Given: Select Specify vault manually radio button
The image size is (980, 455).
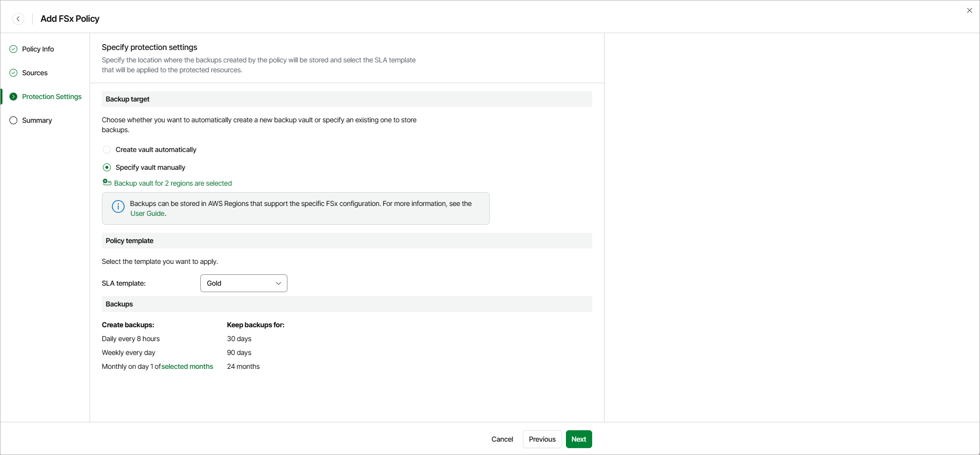Looking at the screenshot, I should (107, 167).
